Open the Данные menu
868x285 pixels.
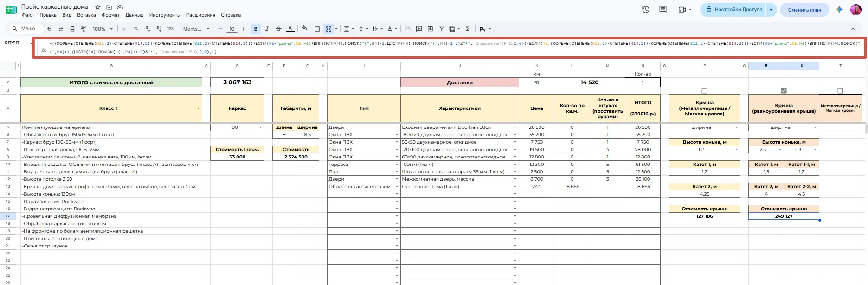pyautogui.click(x=135, y=15)
